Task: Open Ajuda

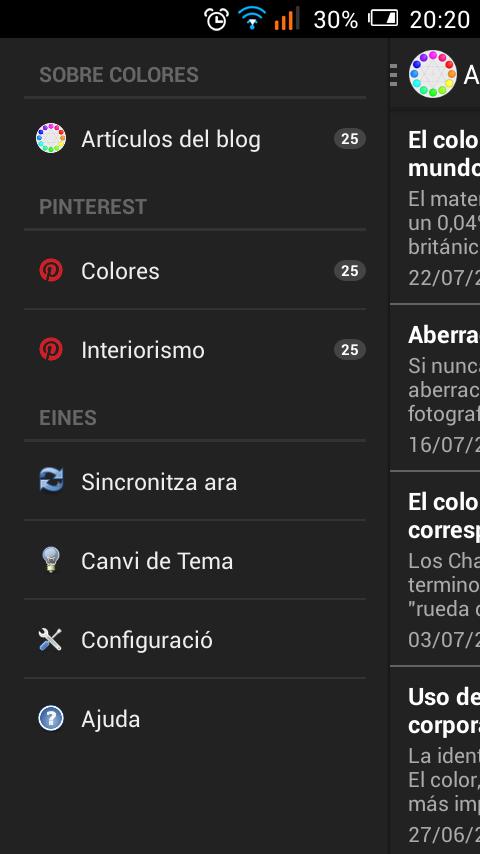Action: 195,719
